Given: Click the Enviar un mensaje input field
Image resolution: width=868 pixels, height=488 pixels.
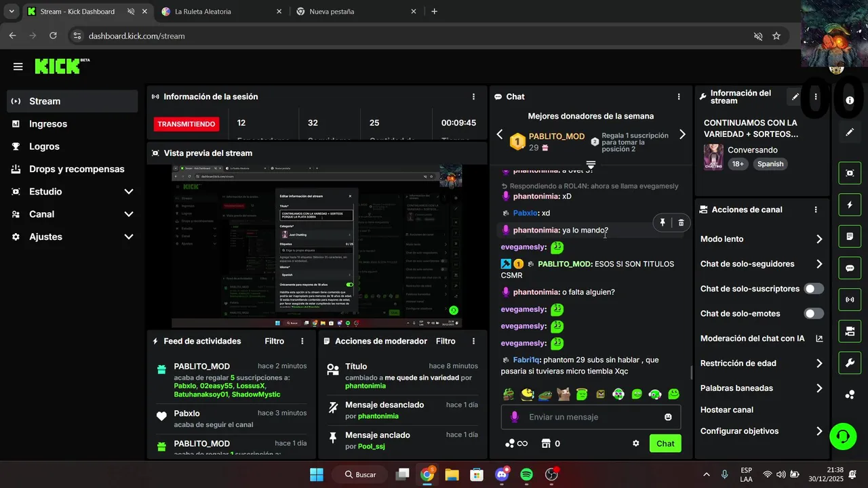Looking at the screenshot, I should point(591,417).
